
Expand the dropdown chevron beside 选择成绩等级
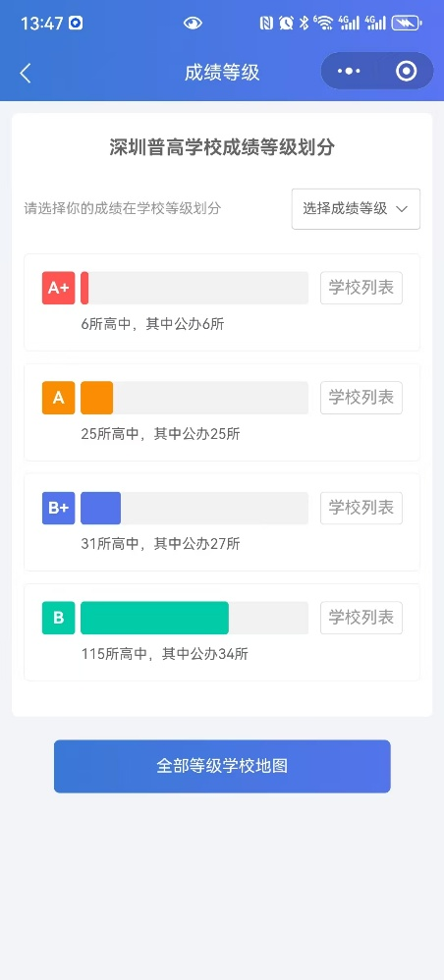click(x=402, y=209)
